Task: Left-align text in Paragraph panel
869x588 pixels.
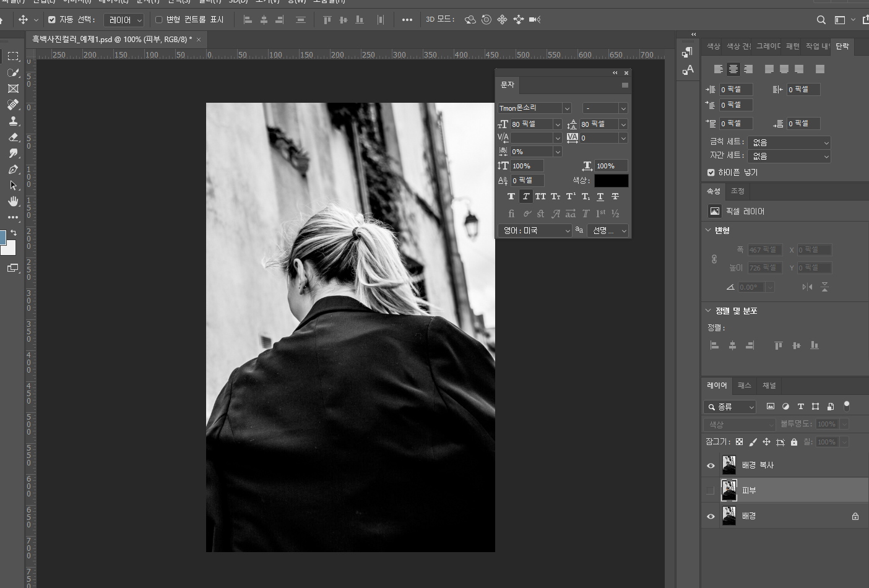Action: click(x=719, y=69)
